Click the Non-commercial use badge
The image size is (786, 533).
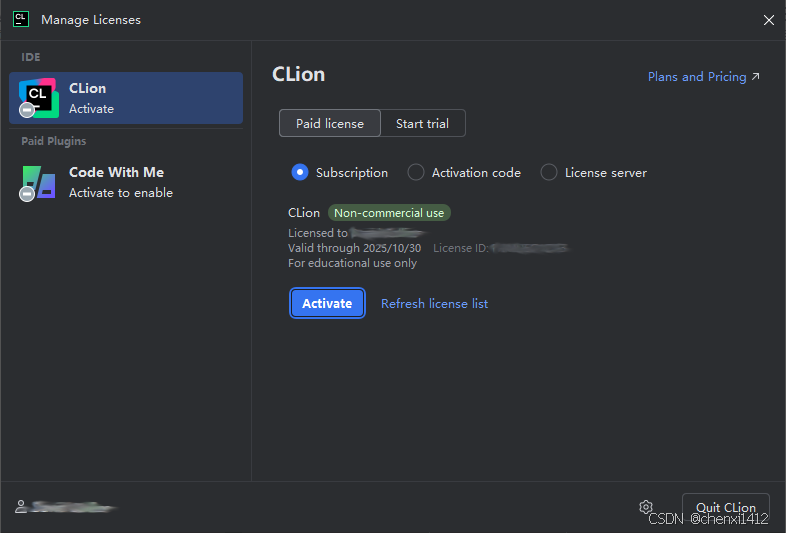pyautogui.click(x=389, y=213)
